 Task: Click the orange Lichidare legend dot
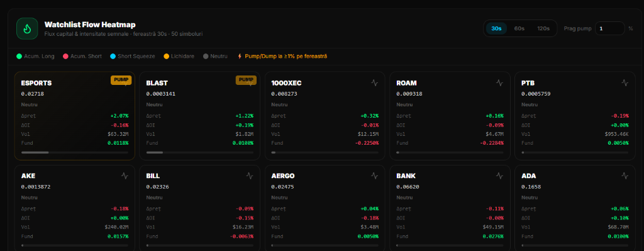(x=166, y=56)
